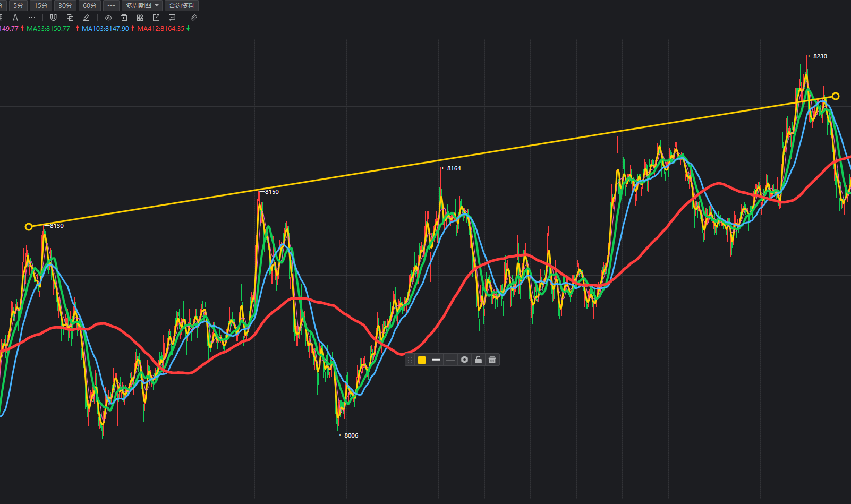Toggle drawings visibility with the eye icon

pyautogui.click(x=108, y=18)
